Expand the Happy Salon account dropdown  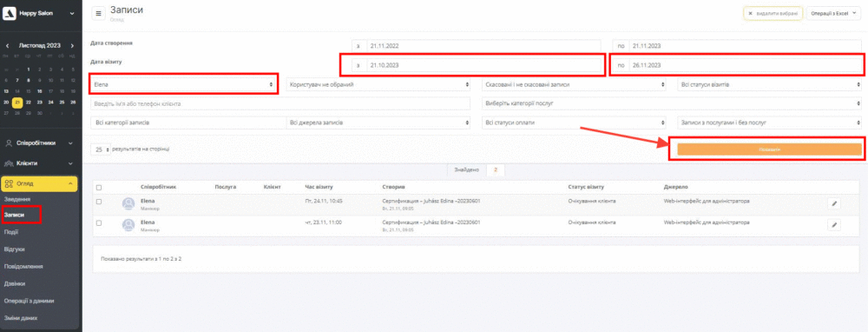[x=72, y=13]
